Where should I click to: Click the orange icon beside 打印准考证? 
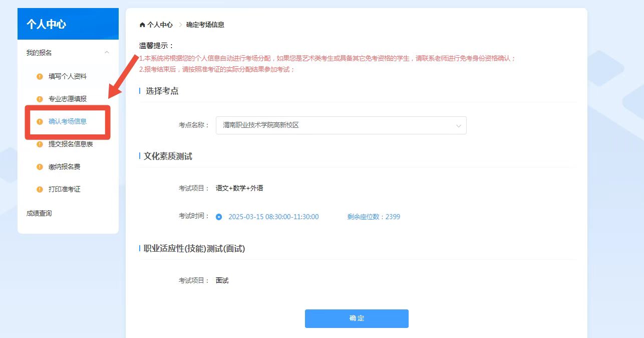pyautogui.click(x=40, y=190)
